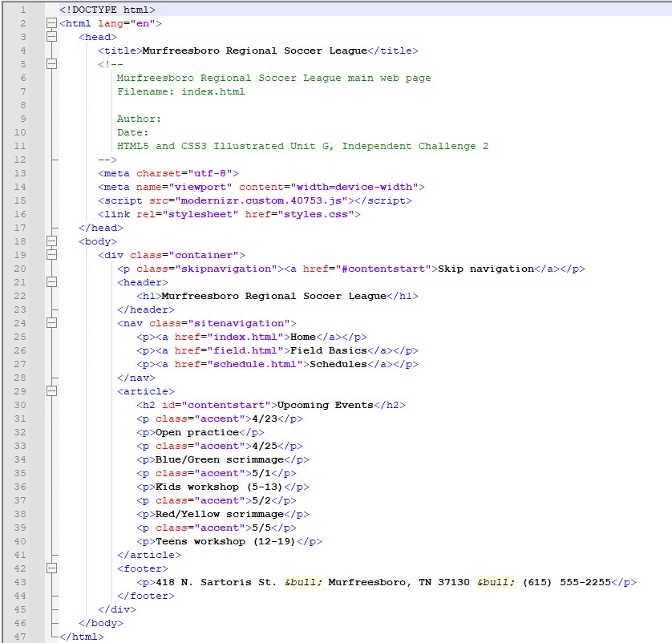The height and width of the screenshot is (643, 672).
Task: Collapse the html element fold on line 2
Action: click(51, 23)
